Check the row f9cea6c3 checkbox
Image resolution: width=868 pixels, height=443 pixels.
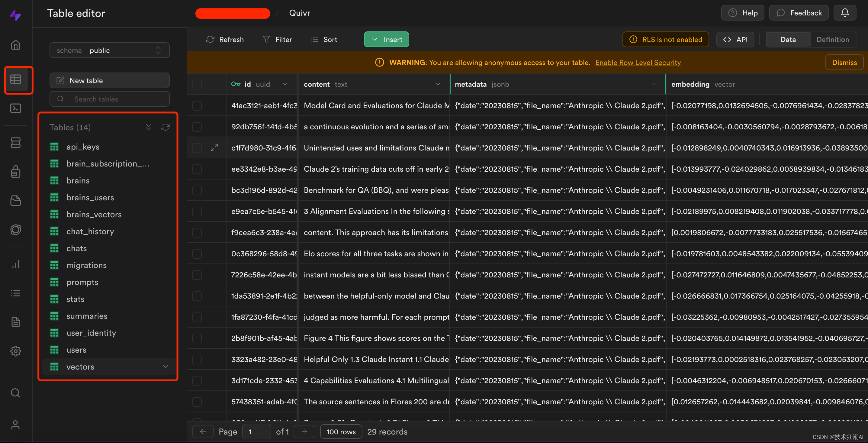pyautogui.click(x=197, y=232)
